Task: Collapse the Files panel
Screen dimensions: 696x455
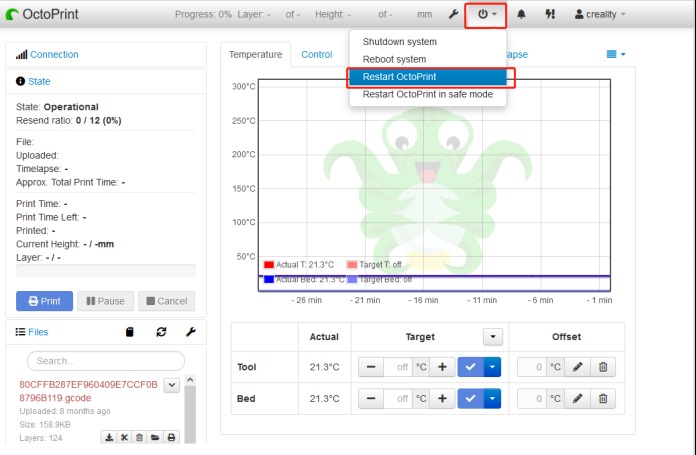Action: click(38, 332)
